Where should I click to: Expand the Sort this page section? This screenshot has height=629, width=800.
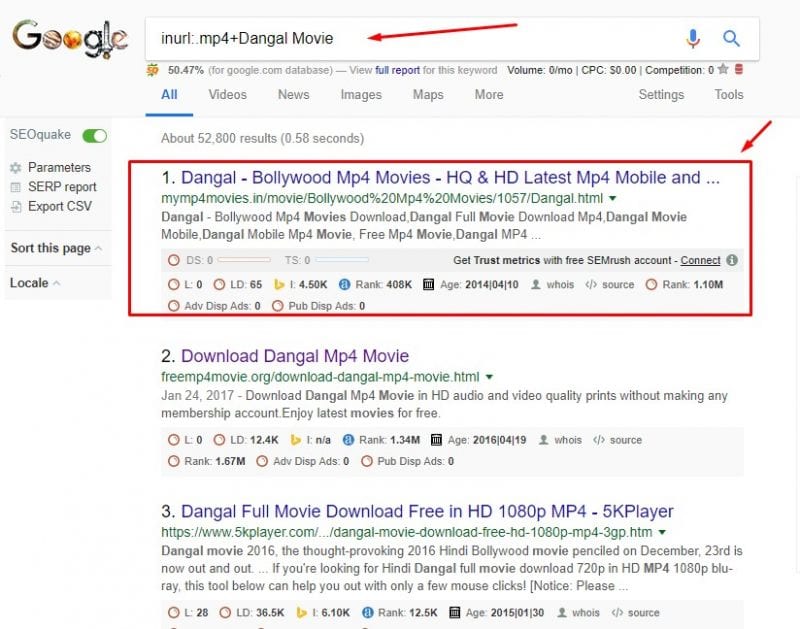[x=56, y=248]
